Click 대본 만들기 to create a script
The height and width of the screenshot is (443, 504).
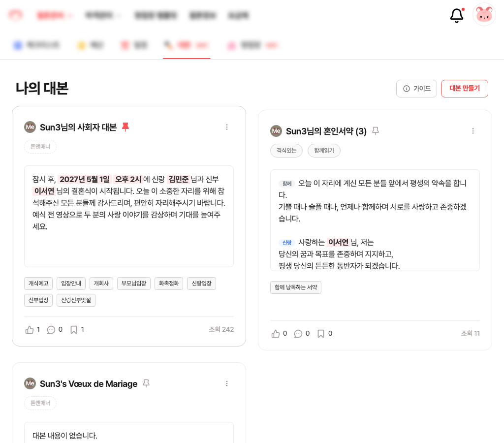tap(465, 89)
